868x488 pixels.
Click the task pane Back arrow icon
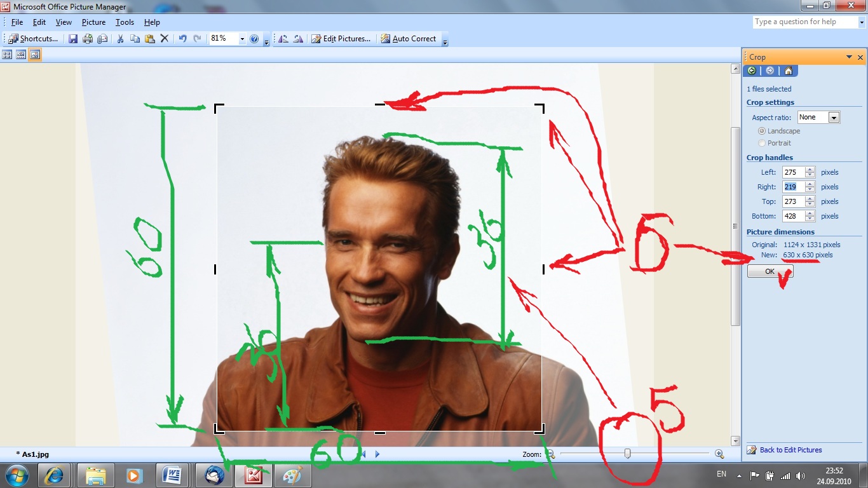click(x=752, y=71)
